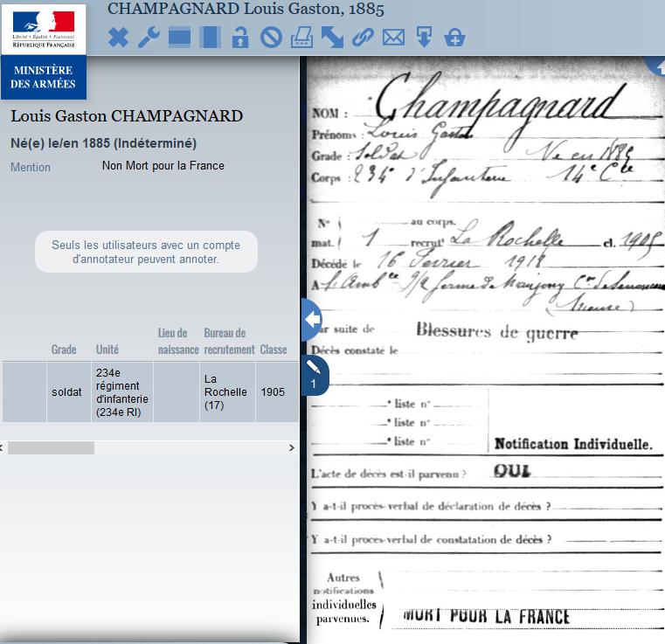The image size is (665, 644).
Task: Click the Mention label
Action: tap(31, 168)
